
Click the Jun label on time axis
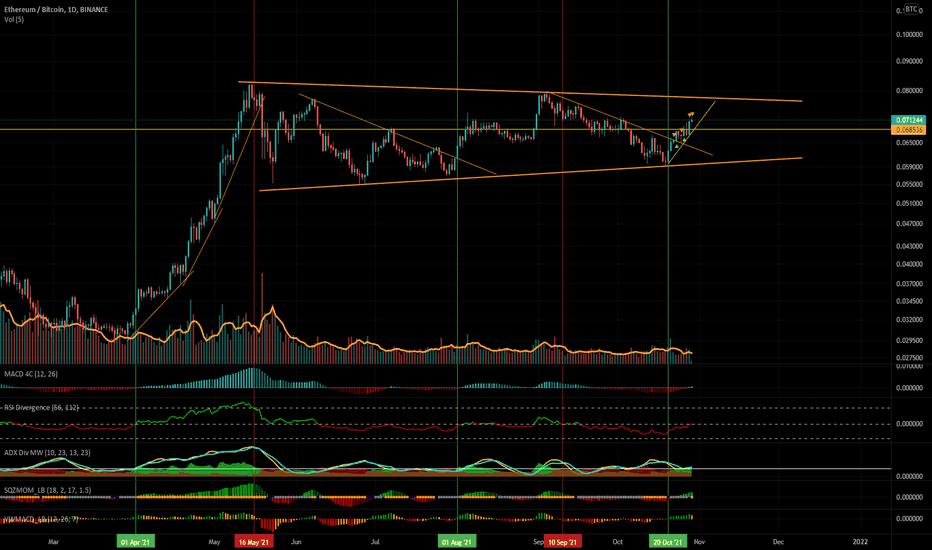(x=296, y=542)
